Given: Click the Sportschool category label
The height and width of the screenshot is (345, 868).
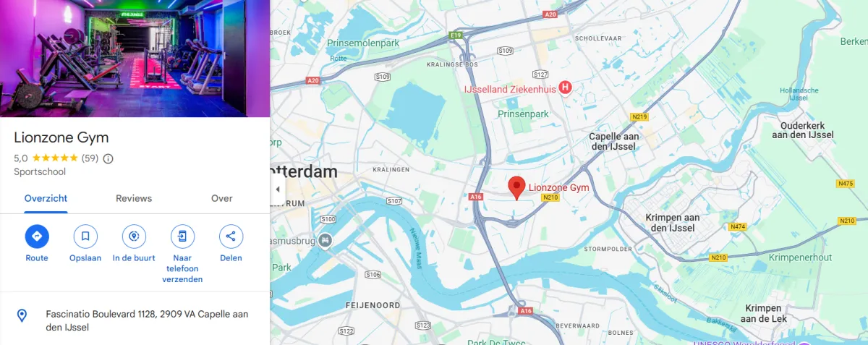Looking at the screenshot, I should (40, 172).
